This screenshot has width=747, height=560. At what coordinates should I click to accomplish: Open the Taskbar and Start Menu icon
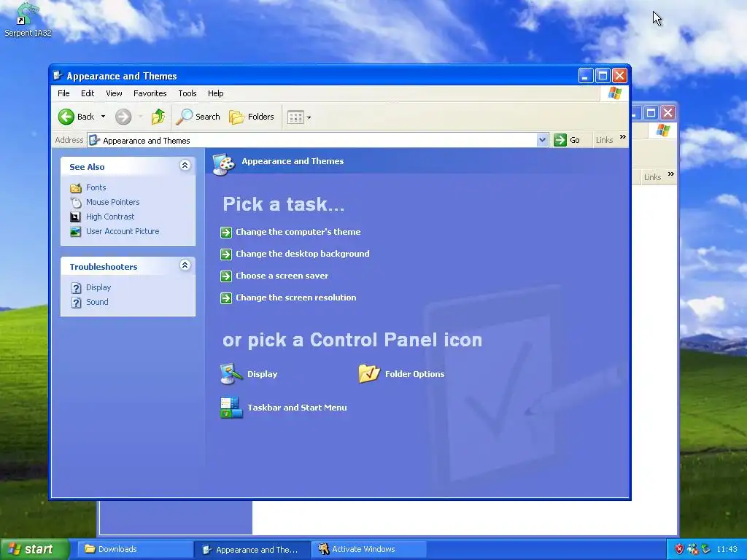click(x=231, y=408)
